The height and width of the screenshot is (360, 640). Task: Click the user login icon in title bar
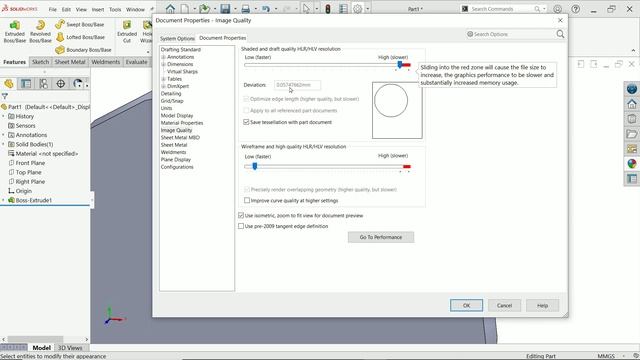pyautogui.click(x=558, y=9)
